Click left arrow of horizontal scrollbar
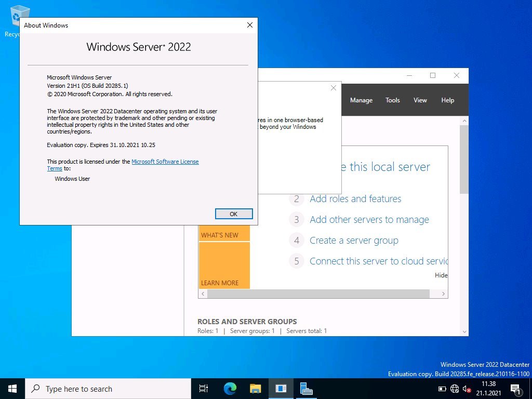 coord(203,294)
